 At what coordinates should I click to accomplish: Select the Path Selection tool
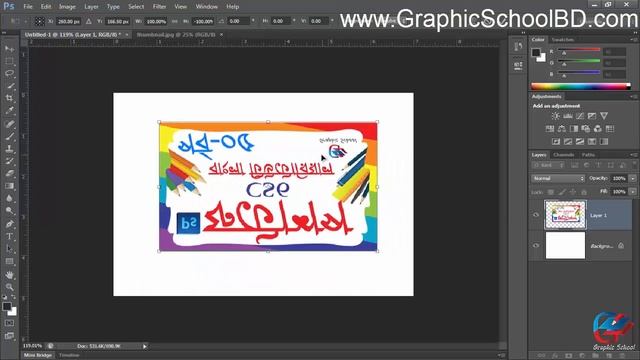click(9, 249)
